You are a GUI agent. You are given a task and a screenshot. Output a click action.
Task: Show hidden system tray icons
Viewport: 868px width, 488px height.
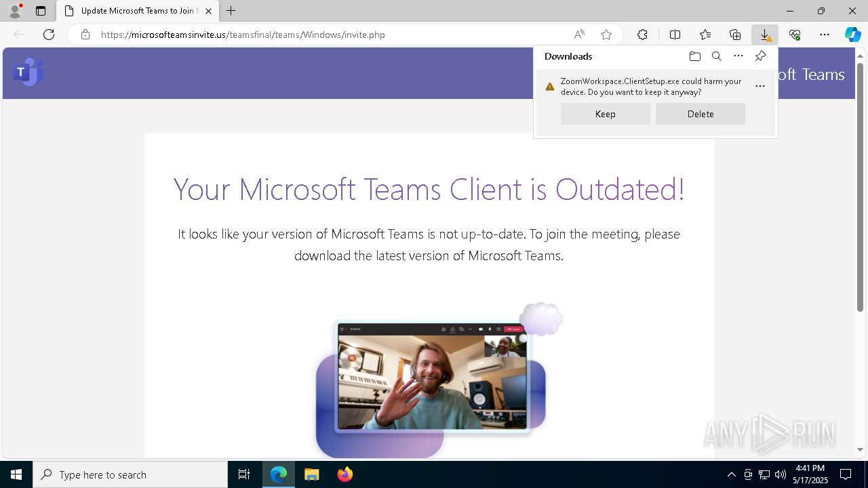point(731,474)
